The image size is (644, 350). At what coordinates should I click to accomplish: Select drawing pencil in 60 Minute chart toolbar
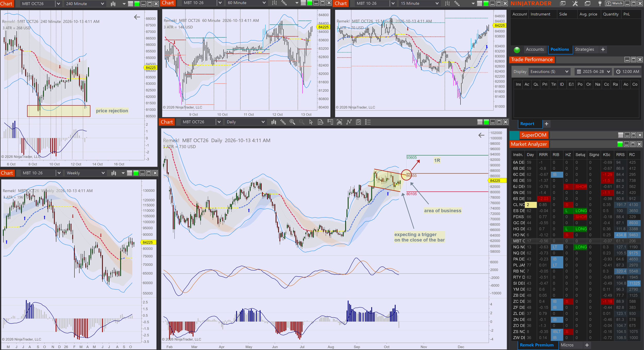284,3
